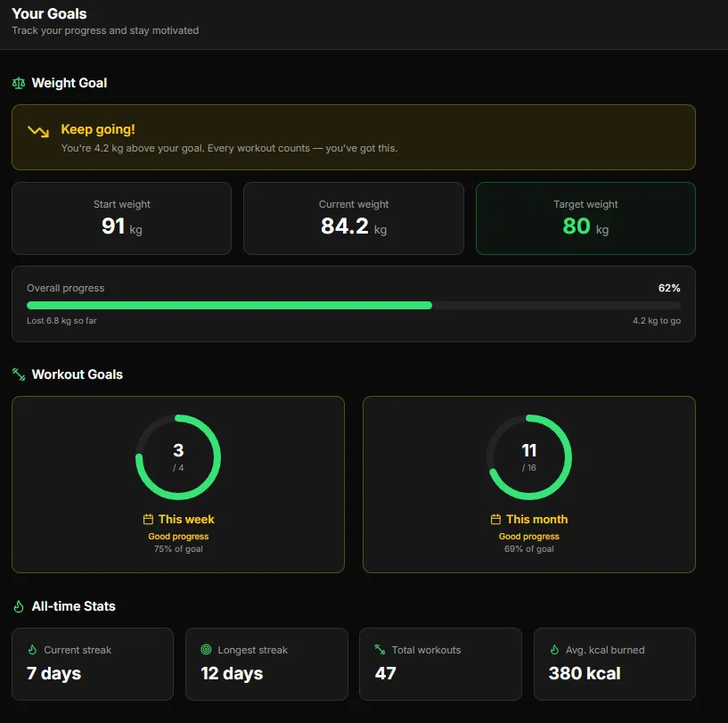Click the flame icon in Current streak card
Screen dimensions: 728x723
tap(32, 650)
